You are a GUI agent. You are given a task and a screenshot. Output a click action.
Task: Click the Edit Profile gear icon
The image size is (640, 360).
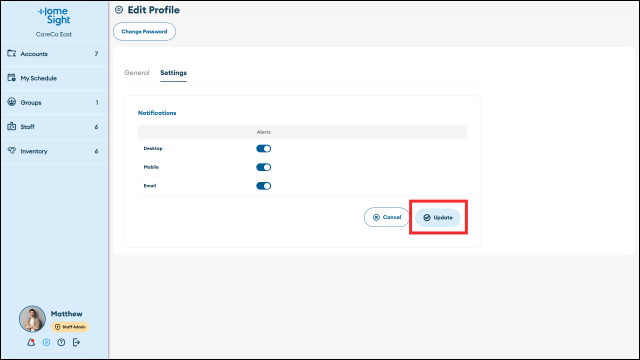(x=119, y=10)
